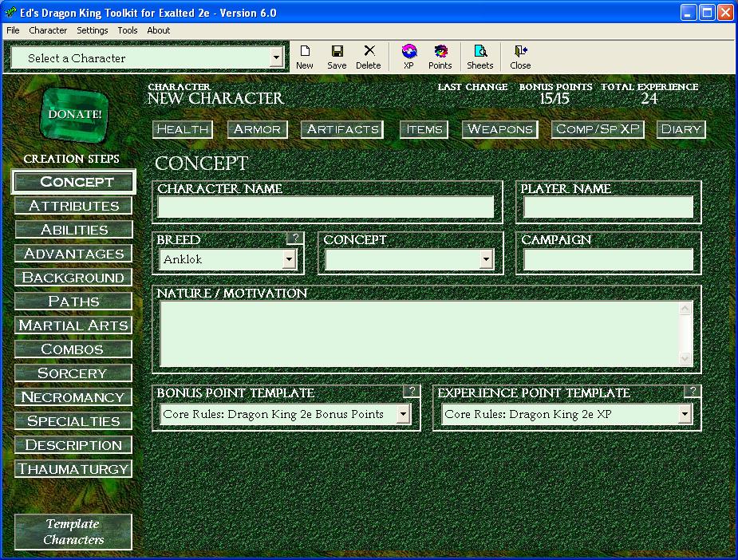Go to the Sorcery creation step
Image resolution: width=738 pixels, height=560 pixels.
coord(73,373)
